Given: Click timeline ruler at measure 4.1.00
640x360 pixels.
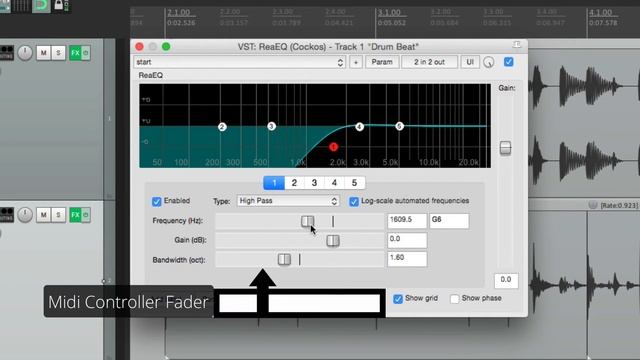Looking at the screenshot, I should [x=601, y=13].
